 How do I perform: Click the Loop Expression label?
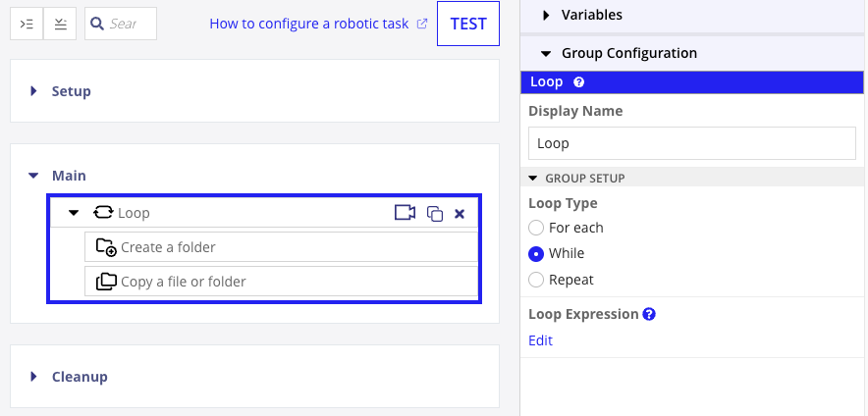(583, 314)
